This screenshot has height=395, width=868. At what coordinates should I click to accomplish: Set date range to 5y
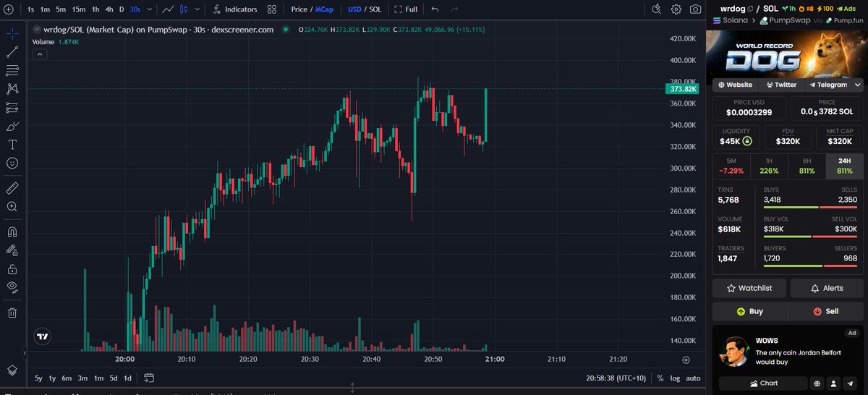tap(38, 378)
